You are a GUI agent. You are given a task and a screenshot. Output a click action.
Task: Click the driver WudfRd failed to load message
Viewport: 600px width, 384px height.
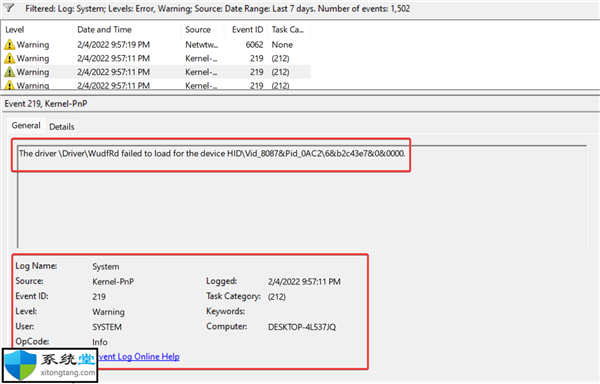coord(212,153)
